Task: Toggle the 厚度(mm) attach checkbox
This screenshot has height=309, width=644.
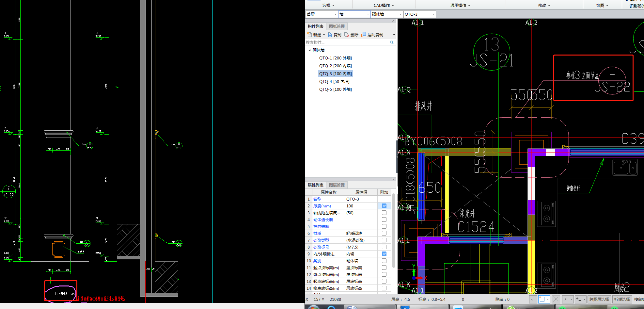Action: 384,206
